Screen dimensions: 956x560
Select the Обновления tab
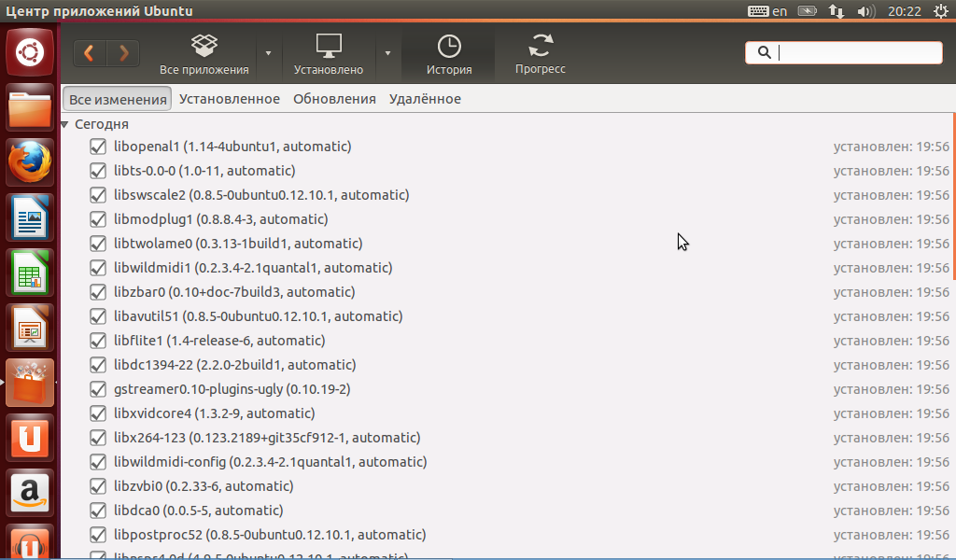334,99
